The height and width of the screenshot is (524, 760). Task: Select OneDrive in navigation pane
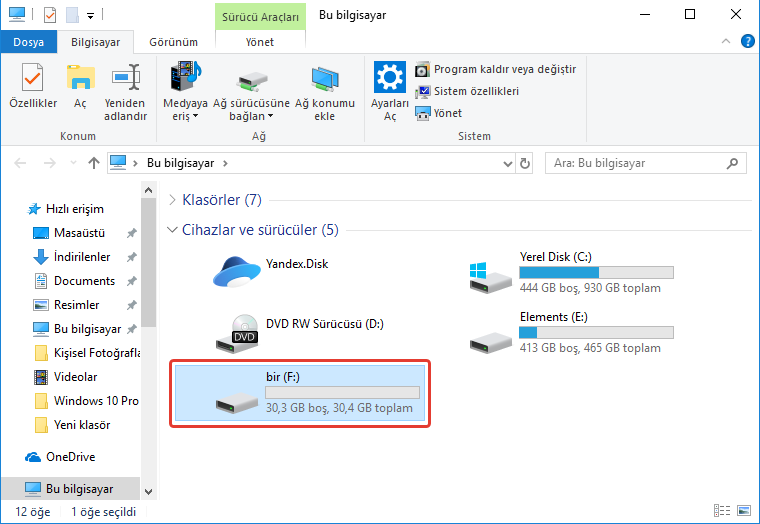(x=70, y=457)
